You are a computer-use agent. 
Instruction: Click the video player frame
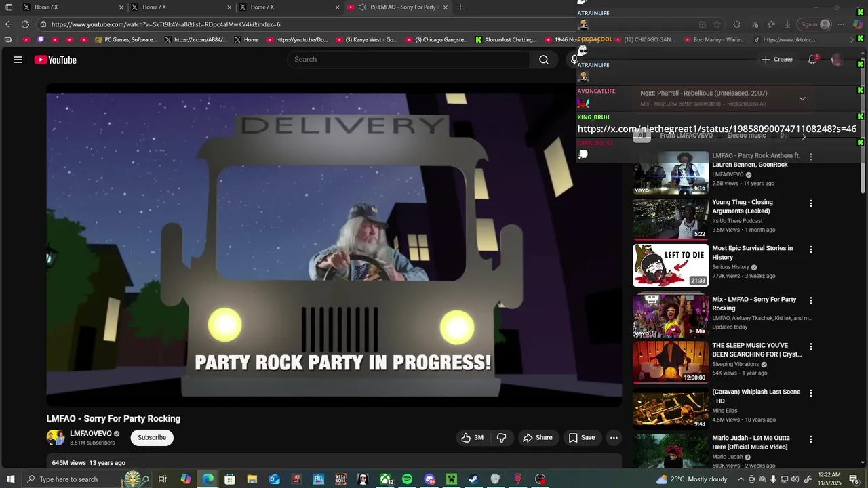(x=334, y=245)
